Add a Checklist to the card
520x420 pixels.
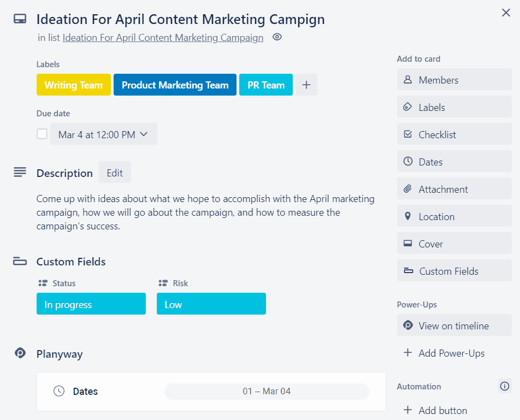coord(454,134)
